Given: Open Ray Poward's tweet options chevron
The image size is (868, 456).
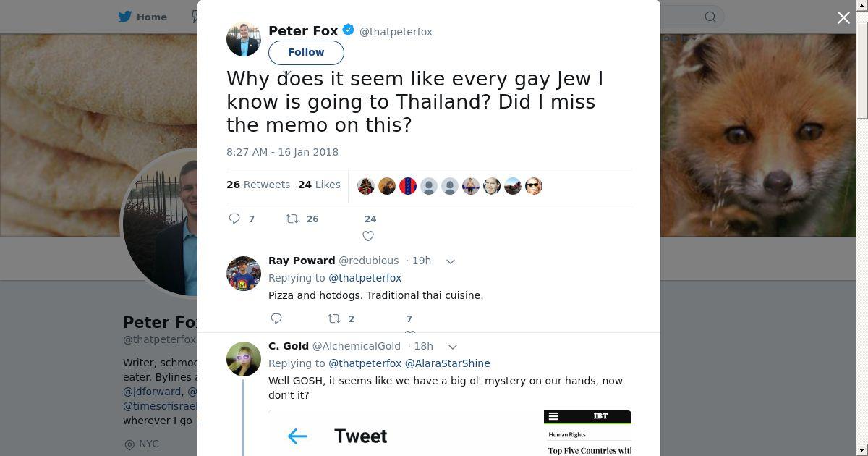Looking at the screenshot, I should pyautogui.click(x=450, y=261).
